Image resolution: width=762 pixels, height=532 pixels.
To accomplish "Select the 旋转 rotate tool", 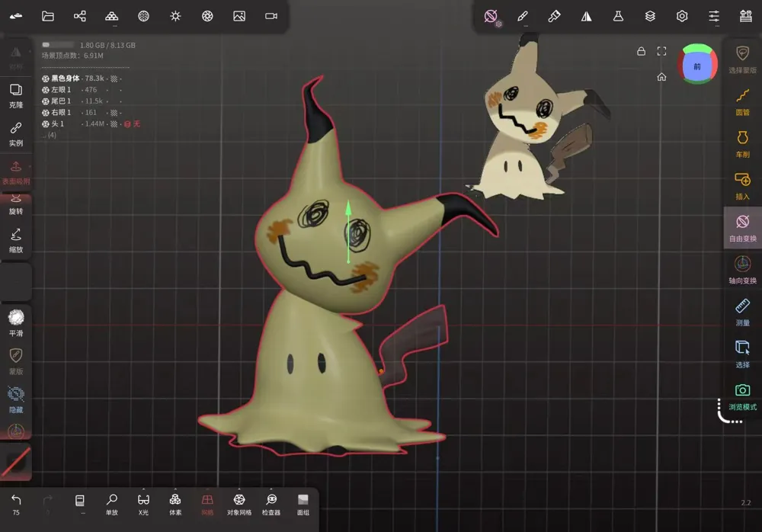I will click(x=15, y=205).
